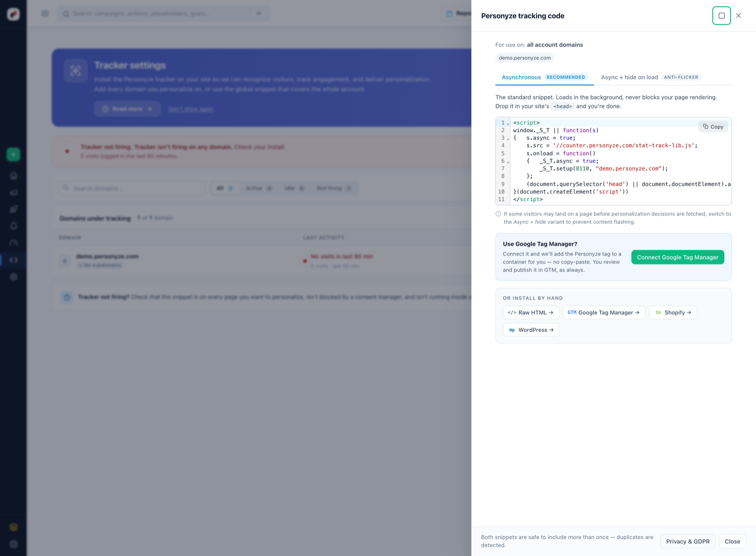Open the megaphone campaigns icon in sidebar
Viewport: 756px width, 556px height.
tap(13, 192)
